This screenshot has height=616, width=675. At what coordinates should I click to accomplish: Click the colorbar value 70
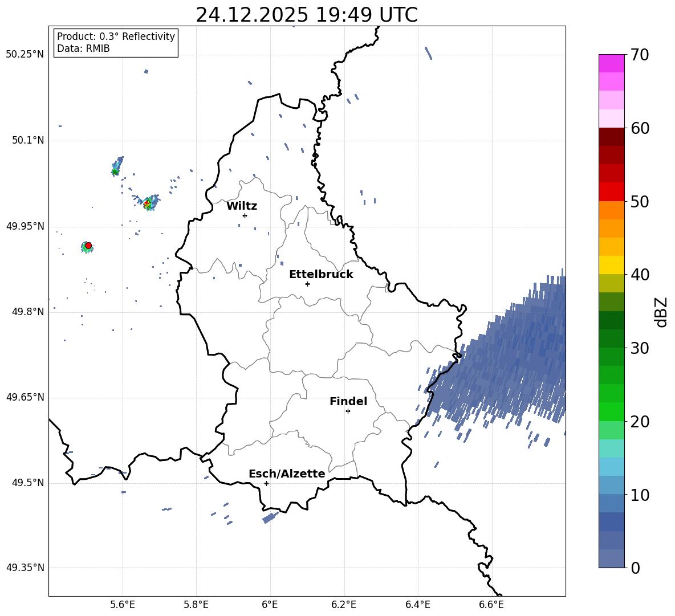(x=640, y=55)
